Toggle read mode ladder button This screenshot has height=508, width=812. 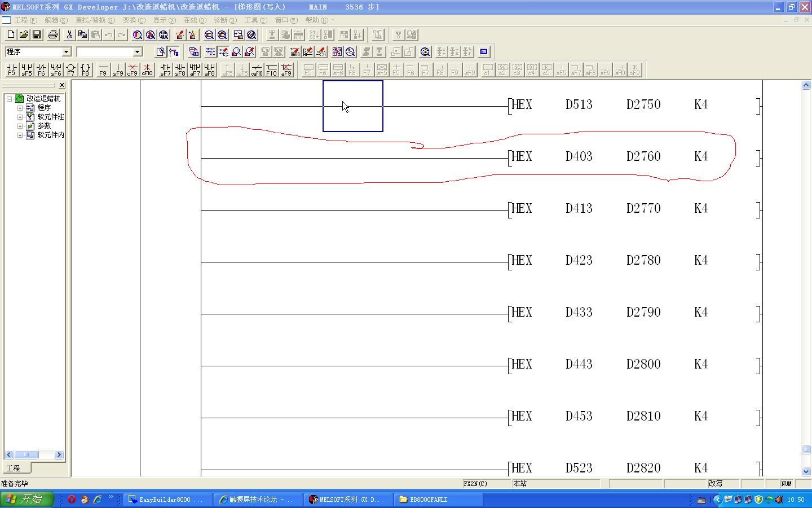tap(210, 52)
